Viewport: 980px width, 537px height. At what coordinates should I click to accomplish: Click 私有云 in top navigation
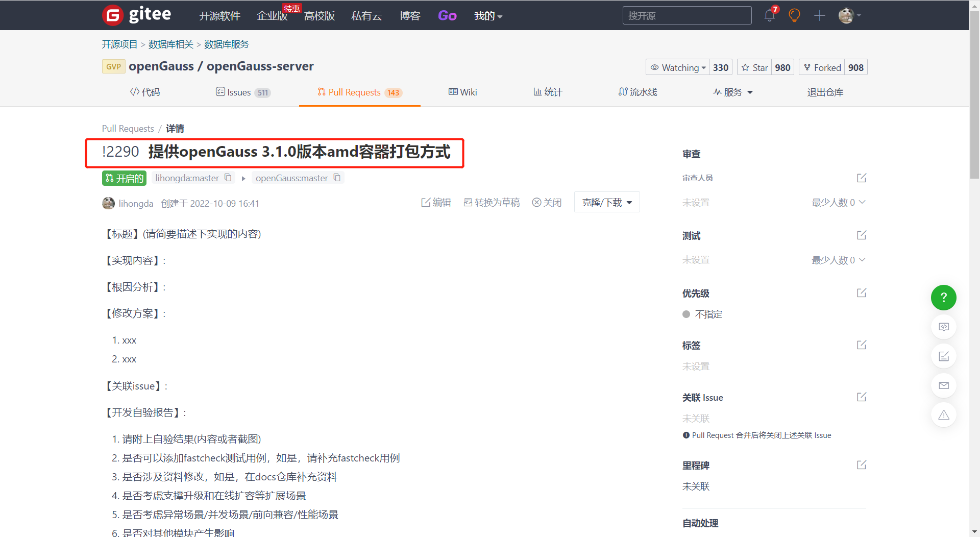coord(366,16)
